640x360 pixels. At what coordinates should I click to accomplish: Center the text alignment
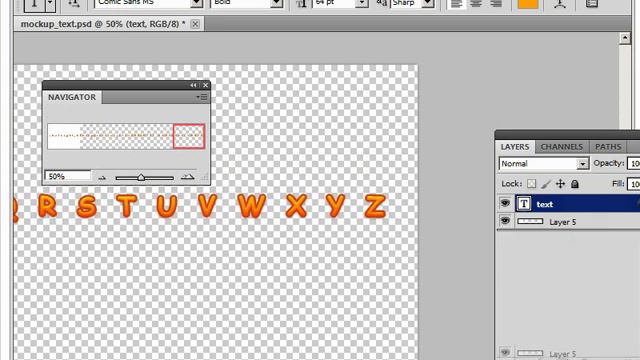click(476, 4)
